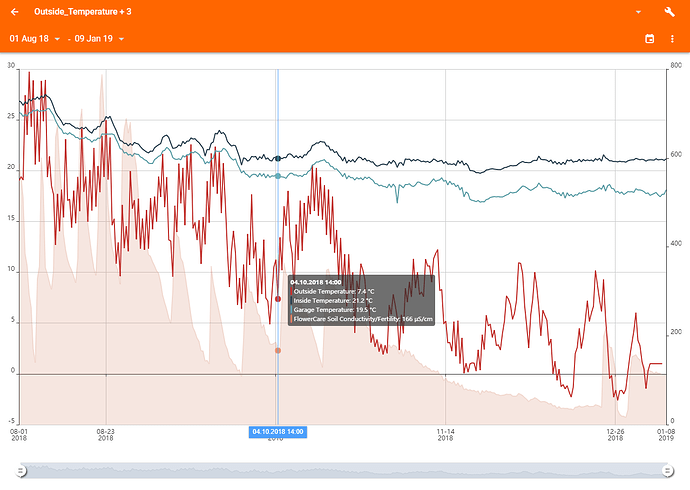Click the orange Soil Conductivity data point

click(278, 351)
